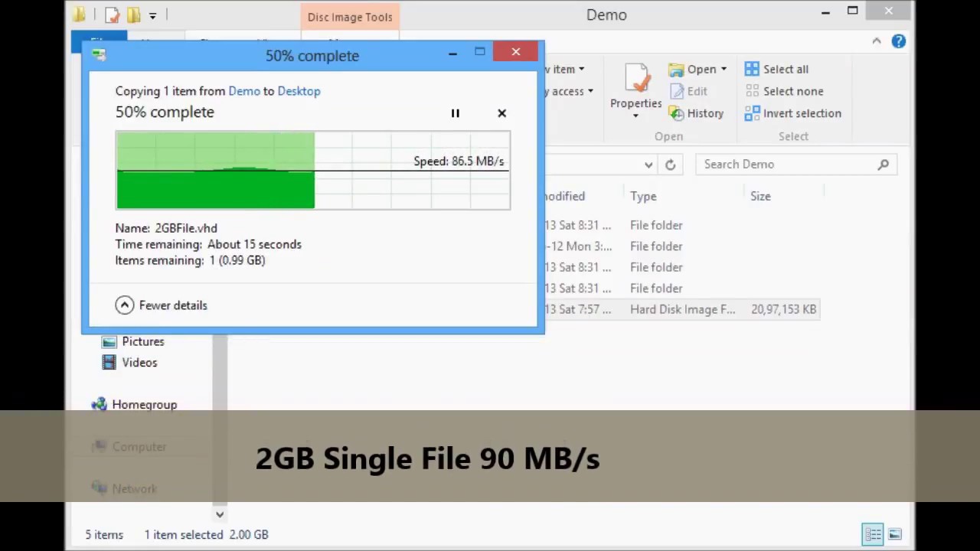The width and height of the screenshot is (980, 551).
Task: Expand the New item dropdown arrow
Action: pos(581,69)
